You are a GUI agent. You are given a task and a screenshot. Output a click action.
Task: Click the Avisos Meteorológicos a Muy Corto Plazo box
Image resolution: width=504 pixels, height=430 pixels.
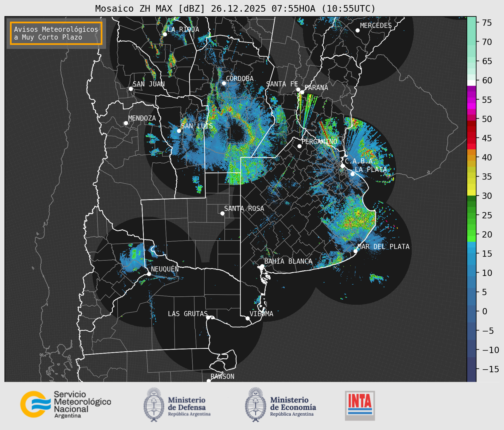tap(56, 33)
